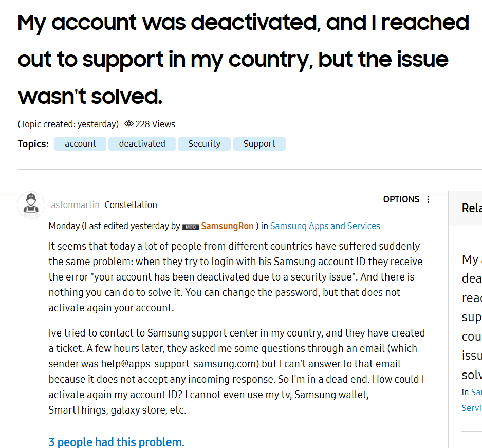Click the MOD badge icon
The height and width of the screenshot is (448, 482).
pos(191,227)
